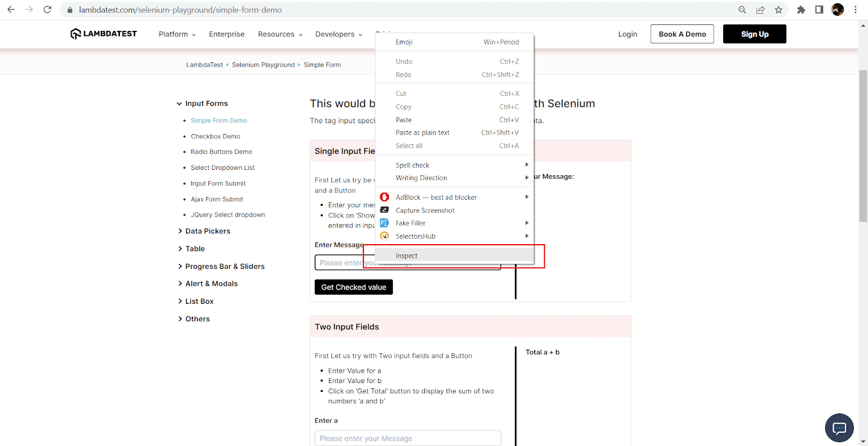Click the Fake Filler icon
This screenshot has width=868, height=446.
tap(385, 223)
